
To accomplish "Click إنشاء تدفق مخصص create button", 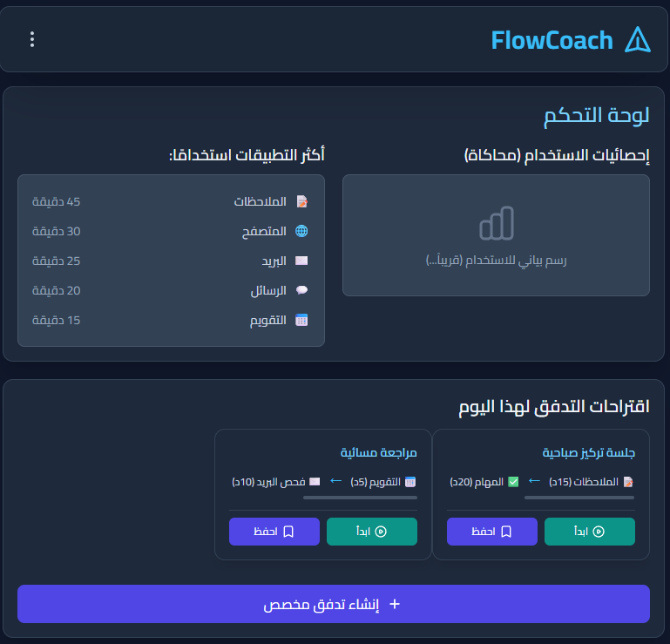I will pyautogui.click(x=334, y=604).
